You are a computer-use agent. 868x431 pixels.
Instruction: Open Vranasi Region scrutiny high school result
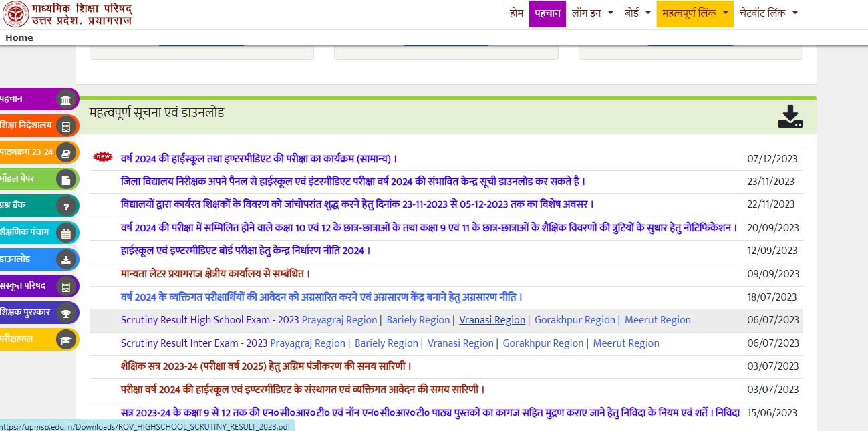(x=492, y=319)
